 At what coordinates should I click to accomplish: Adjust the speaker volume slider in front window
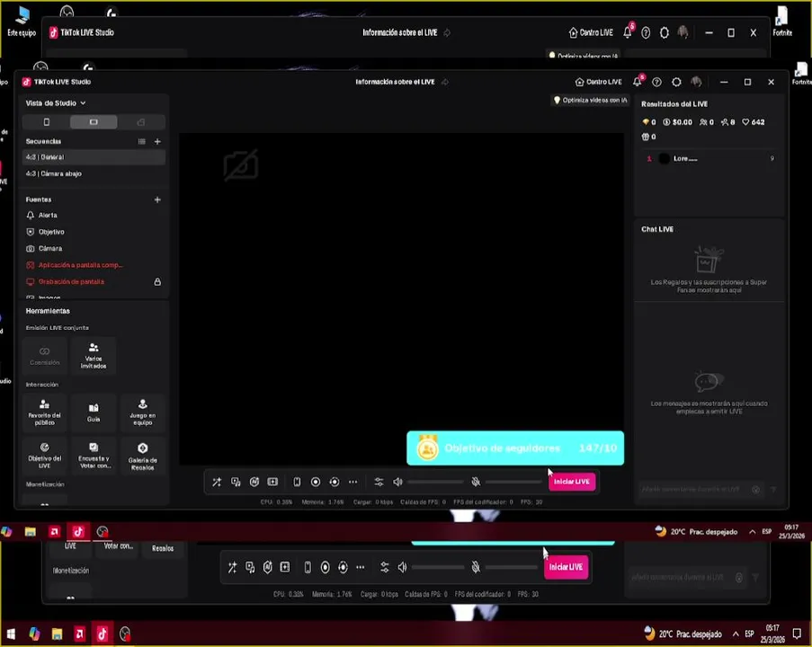tap(435, 482)
